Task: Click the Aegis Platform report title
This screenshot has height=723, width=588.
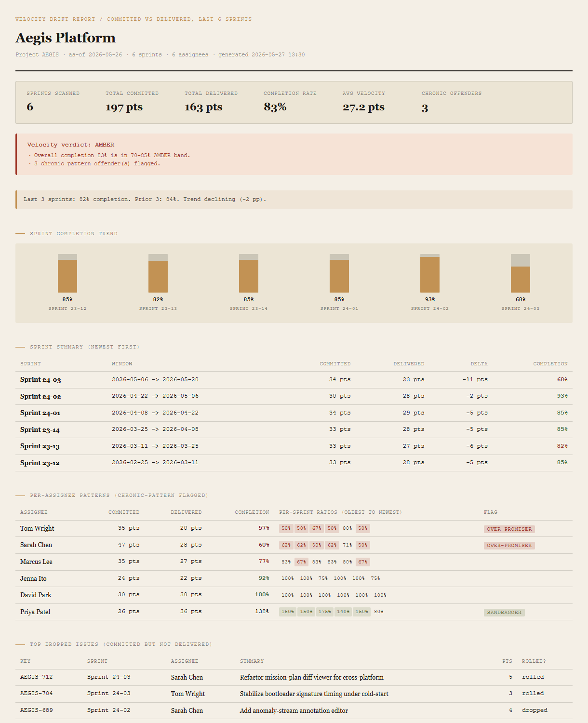Action: coord(66,38)
